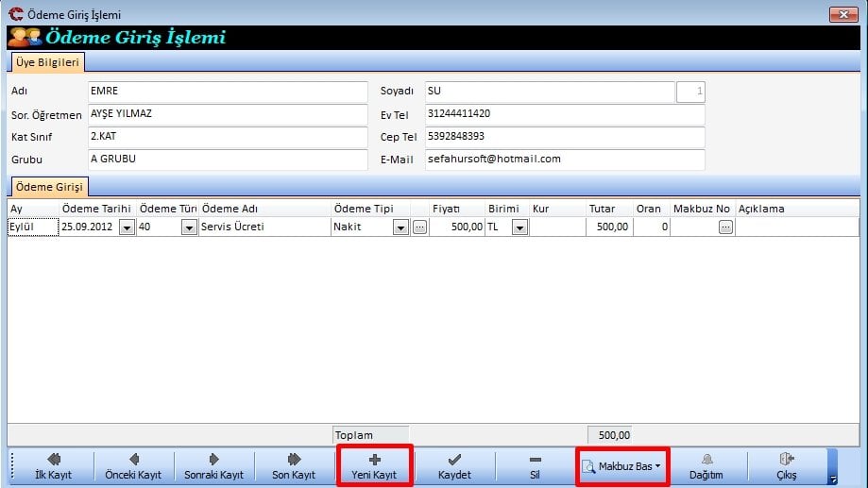Screen dimensions: 868x488
Task: Delete the record with Sil button
Action: [535, 466]
